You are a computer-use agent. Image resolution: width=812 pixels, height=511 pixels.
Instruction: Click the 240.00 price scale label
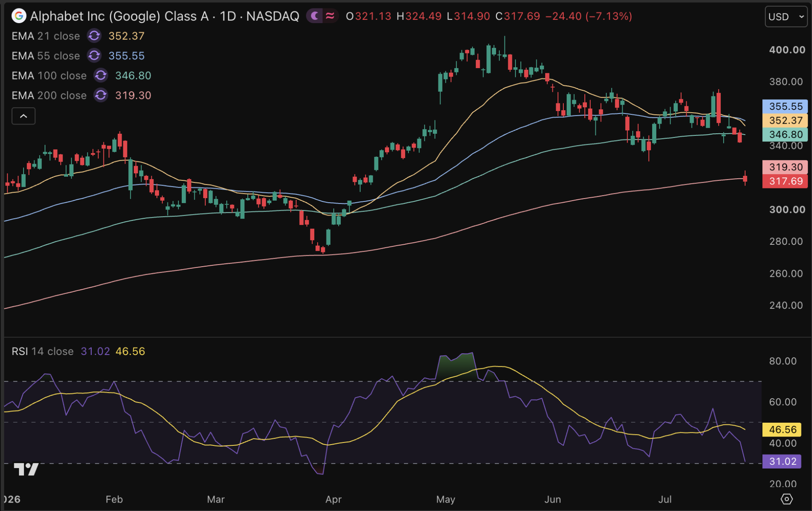(786, 305)
